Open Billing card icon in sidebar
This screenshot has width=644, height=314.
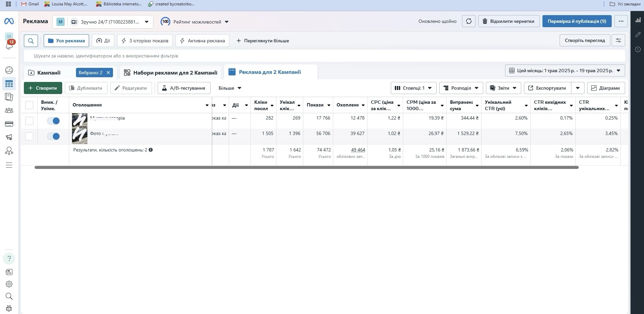pyautogui.click(x=9, y=124)
